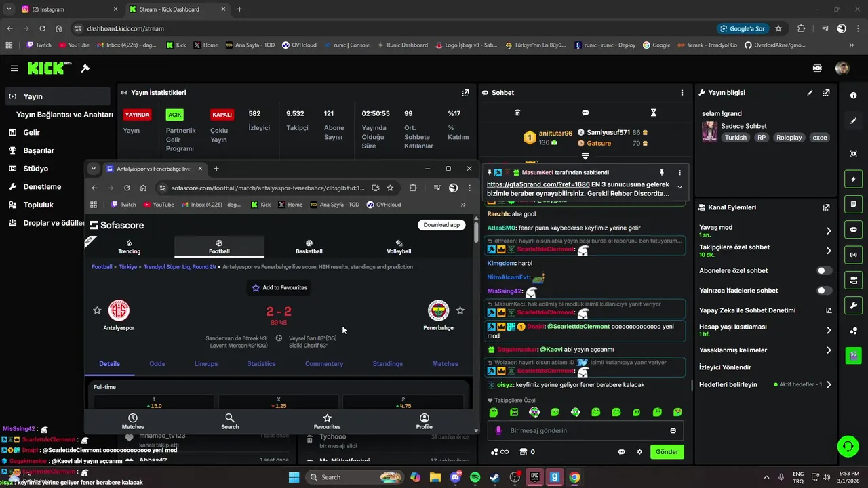
Task: Open the emoji picker in message box
Action: (673, 430)
